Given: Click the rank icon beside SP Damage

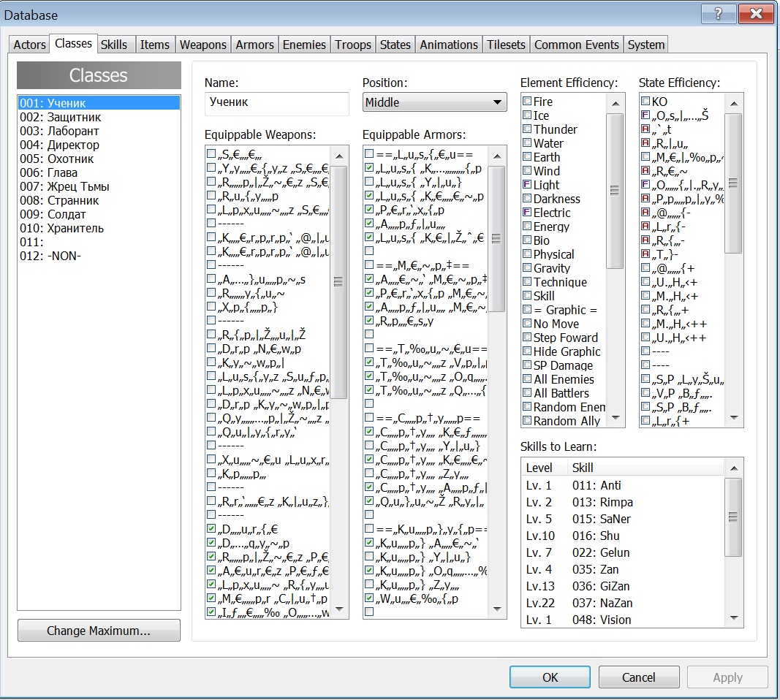Looking at the screenshot, I should tap(527, 366).
